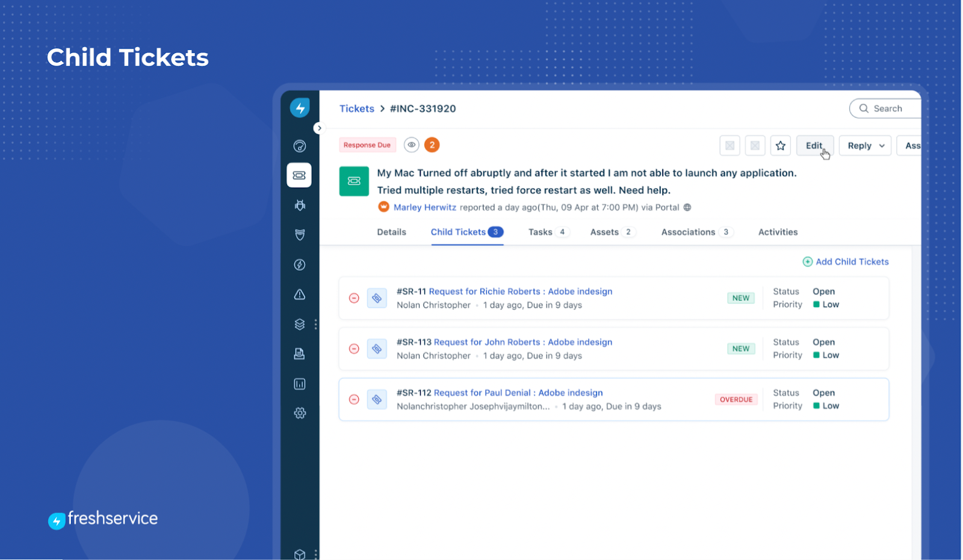Switch to the Details tab
Screen dimensions: 963x560
tap(392, 232)
